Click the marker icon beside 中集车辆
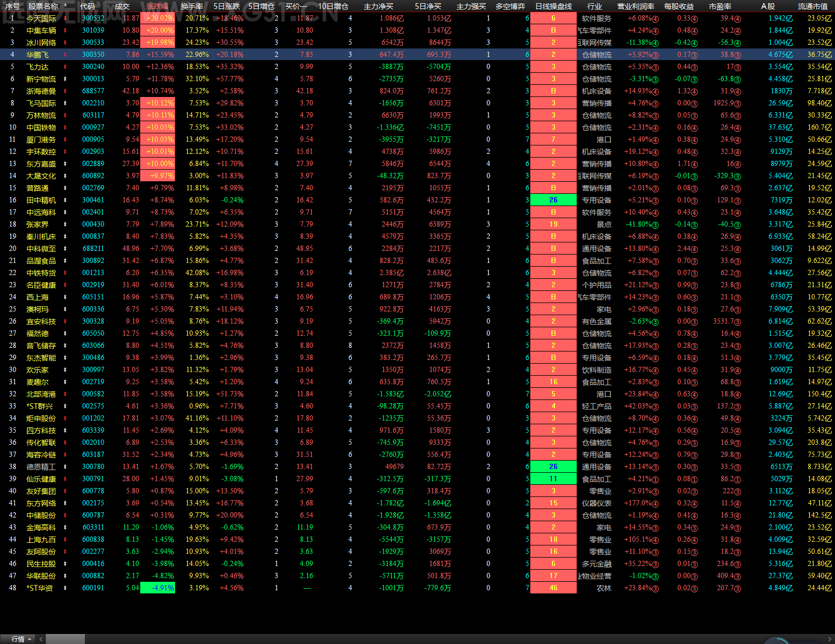Viewport: 835px width, 644px height. tap(65, 31)
